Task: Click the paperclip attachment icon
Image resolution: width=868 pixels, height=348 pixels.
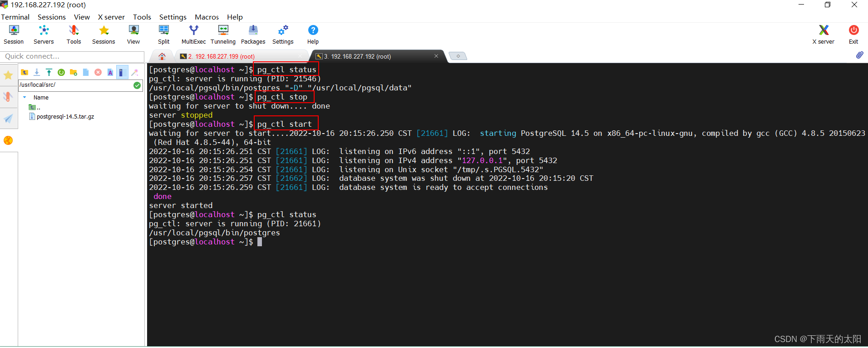Action: point(859,55)
